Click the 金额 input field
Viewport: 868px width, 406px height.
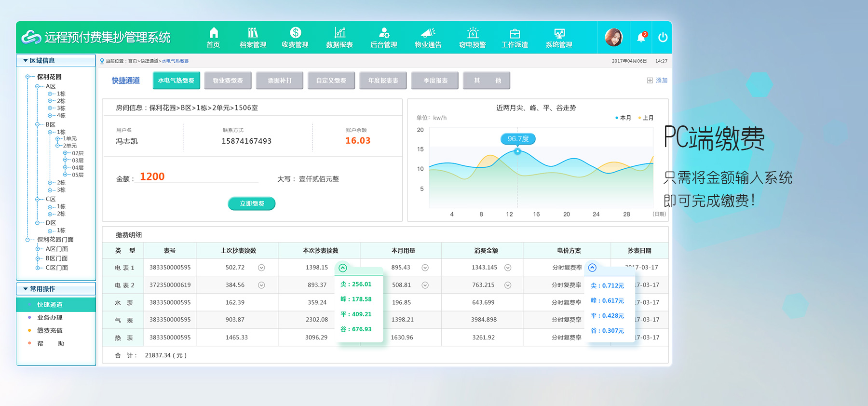click(x=198, y=177)
